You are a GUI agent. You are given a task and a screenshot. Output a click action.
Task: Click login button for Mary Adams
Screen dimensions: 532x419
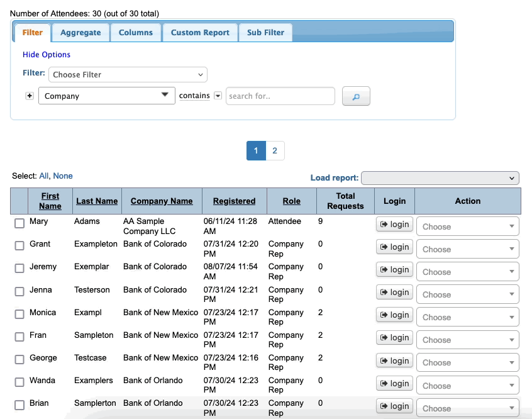(x=394, y=225)
